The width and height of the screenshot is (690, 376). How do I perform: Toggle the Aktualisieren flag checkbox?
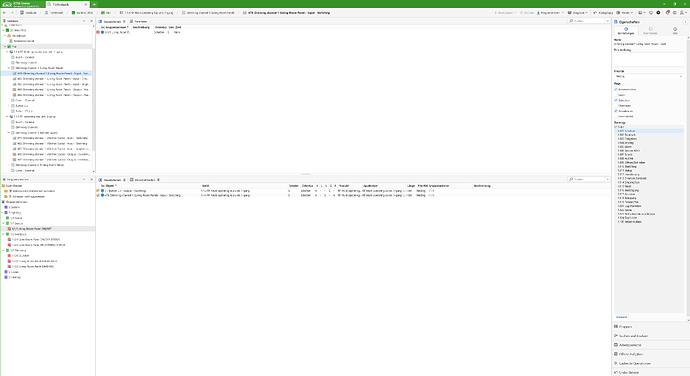[616, 111]
